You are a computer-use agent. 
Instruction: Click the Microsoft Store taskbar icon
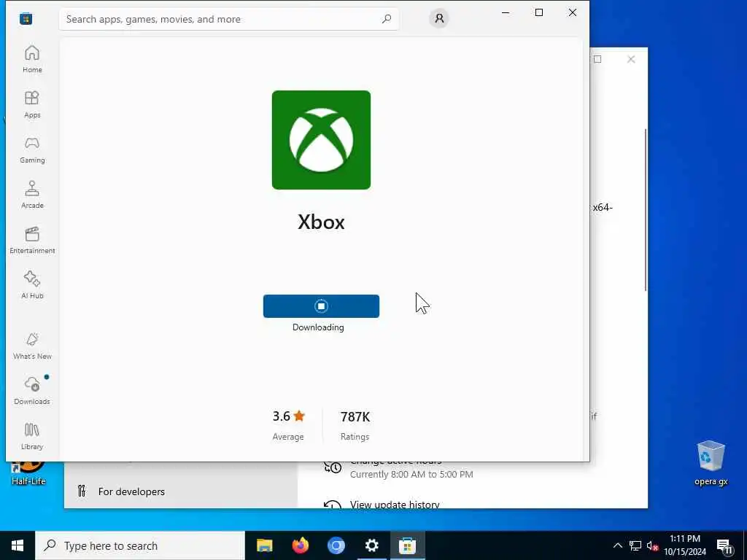(x=407, y=545)
